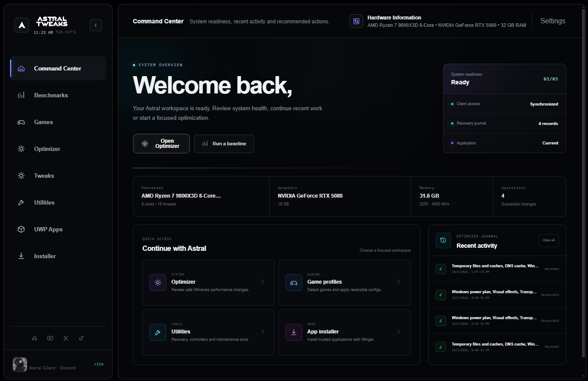This screenshot has width=588, height=381.
Task: Click the NVIDIA GeForce RTX 5080 graphics tile
Action: coord(340,196)
